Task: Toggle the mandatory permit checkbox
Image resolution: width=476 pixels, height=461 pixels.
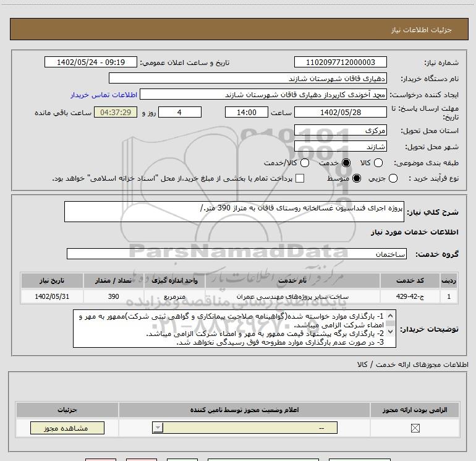Action: click(415, 428)
